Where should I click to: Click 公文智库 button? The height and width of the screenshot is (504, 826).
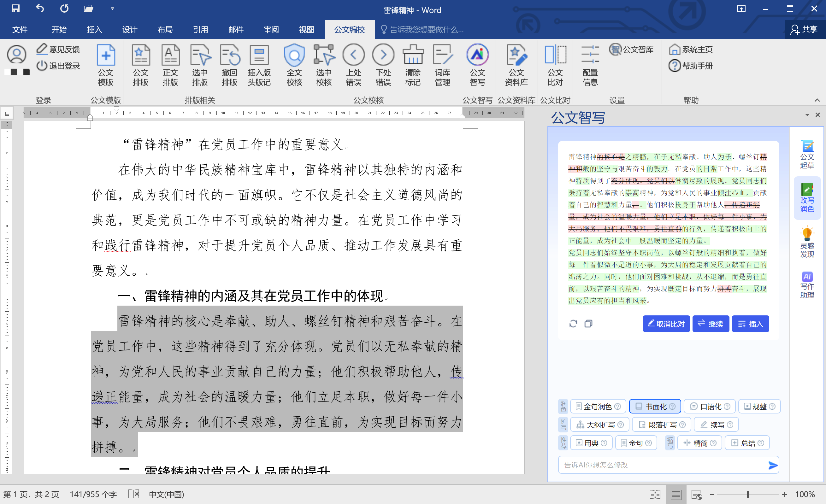coord(631,49)
